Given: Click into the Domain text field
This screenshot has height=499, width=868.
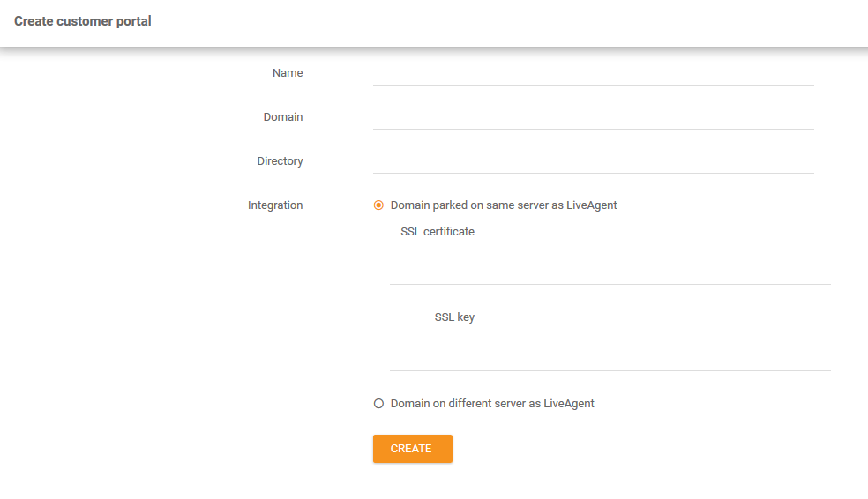Looking at the screenshot, I should coord(593,118).
